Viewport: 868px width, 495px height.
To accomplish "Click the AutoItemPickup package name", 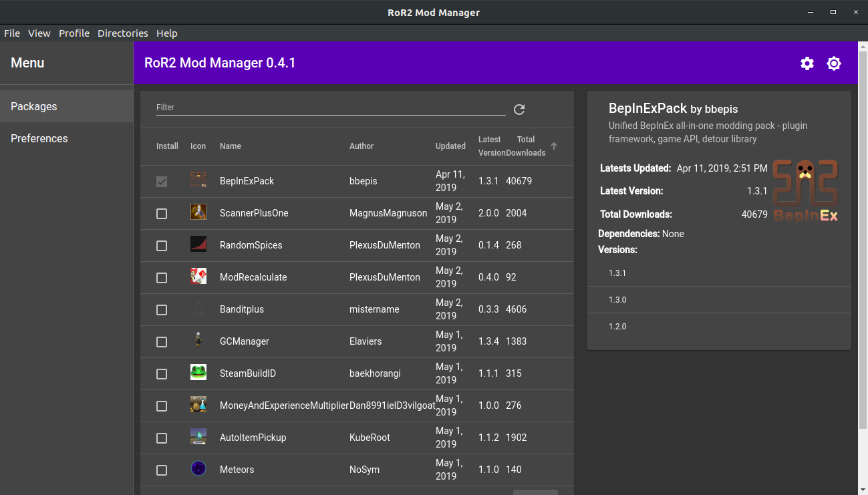I will pyautogui.click(x=253, y=438).
